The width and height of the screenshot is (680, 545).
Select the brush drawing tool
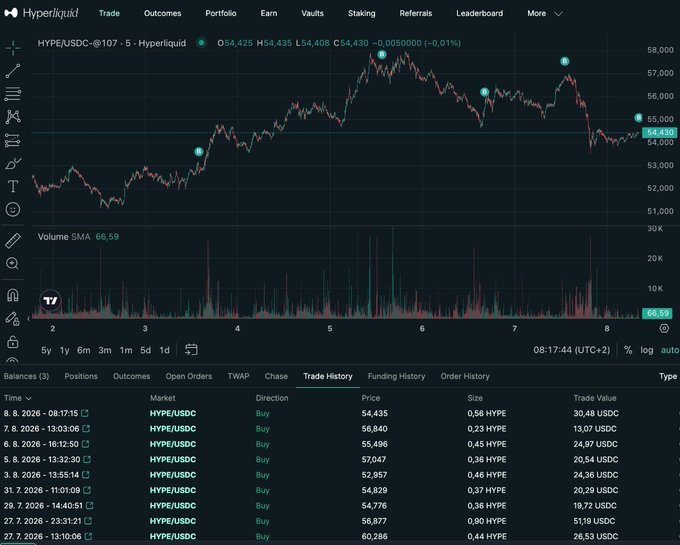(x=13, y=163)
